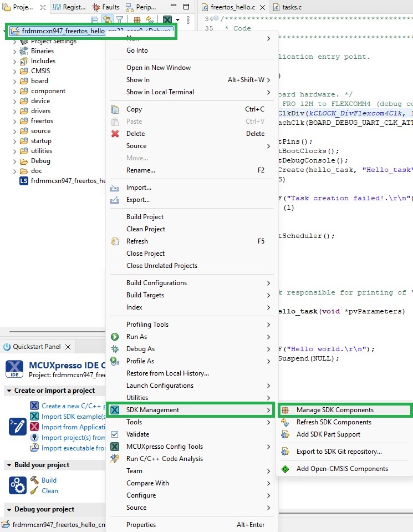The height and width of the screenshot is (532, 413).
Task: Click the green MCUXpresso X toolbar icon
Action: coord(167,19)
